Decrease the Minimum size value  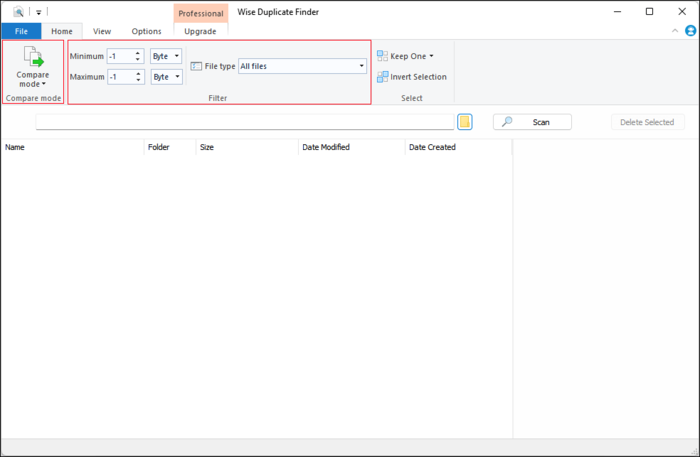(x=138, y=59)
